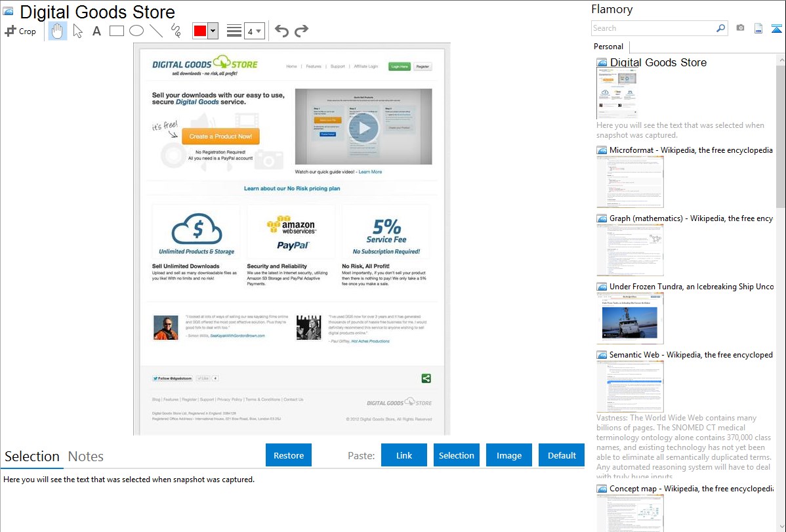This screenshot has height=532, width=786.
Task: Click the Paste Link button
Action: click(404, 455)
